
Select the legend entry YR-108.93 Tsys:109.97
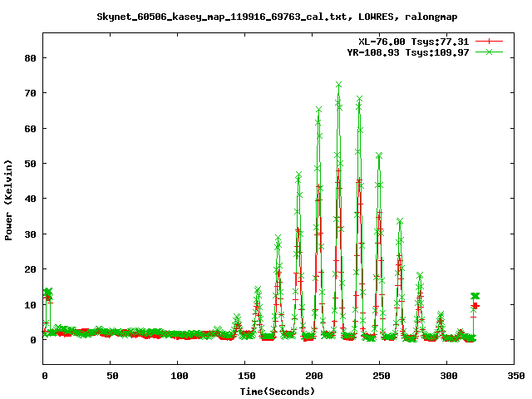408,52
